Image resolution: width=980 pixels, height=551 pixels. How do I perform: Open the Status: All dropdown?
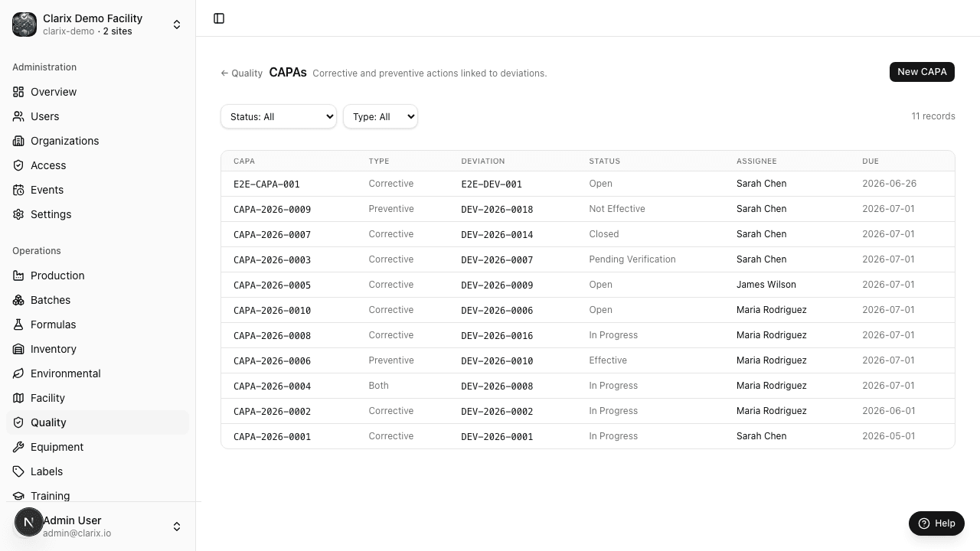279,116
